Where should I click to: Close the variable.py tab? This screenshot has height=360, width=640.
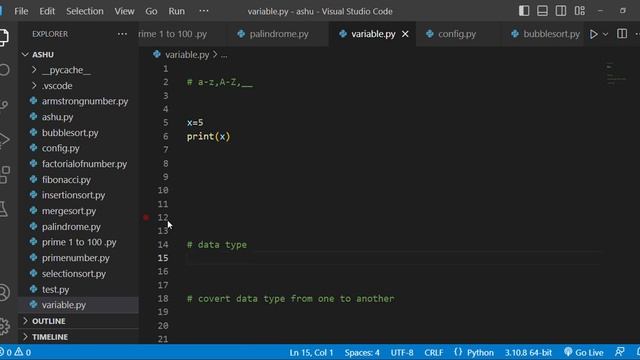point(405,34)
